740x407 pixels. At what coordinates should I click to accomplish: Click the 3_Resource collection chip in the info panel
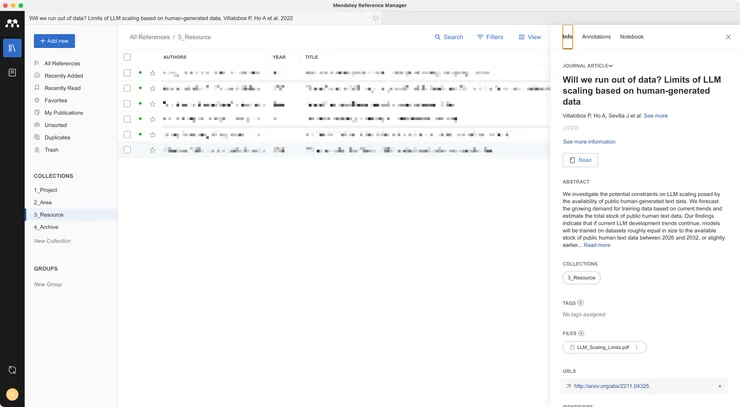click(x=581, y=278)
